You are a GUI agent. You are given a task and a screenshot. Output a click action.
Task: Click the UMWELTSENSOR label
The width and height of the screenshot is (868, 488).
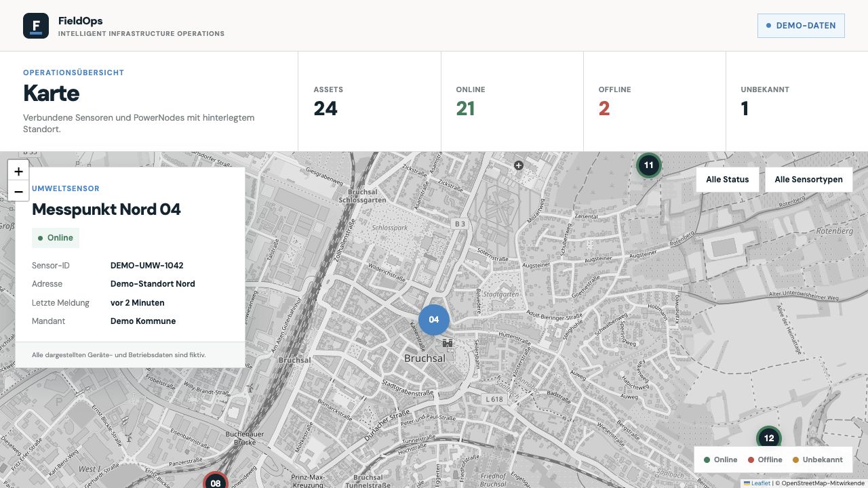pyautogui.click(x=66, y=188)
